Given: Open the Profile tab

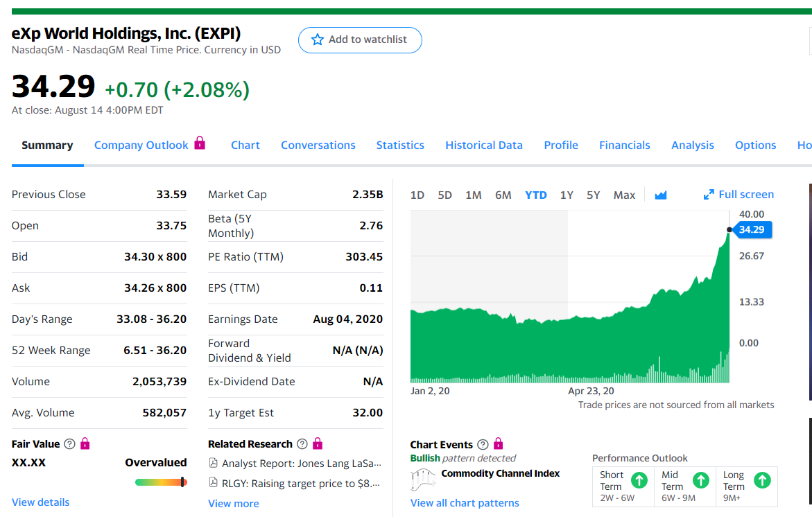Looking at the screenshot, I should click(561, 146).
